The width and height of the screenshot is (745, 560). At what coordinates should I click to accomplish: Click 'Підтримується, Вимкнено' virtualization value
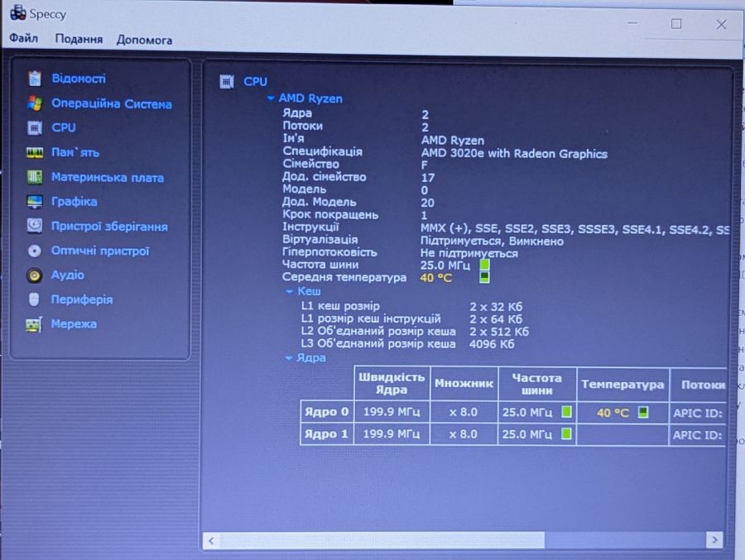(x=492, y=242)
